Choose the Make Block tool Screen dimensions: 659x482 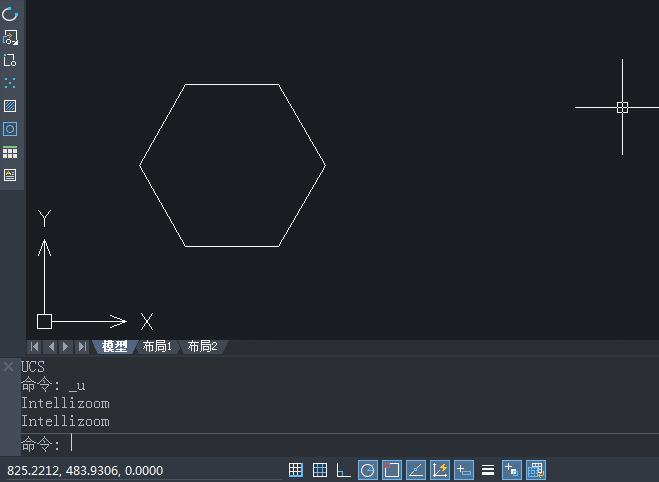(10, 60)
